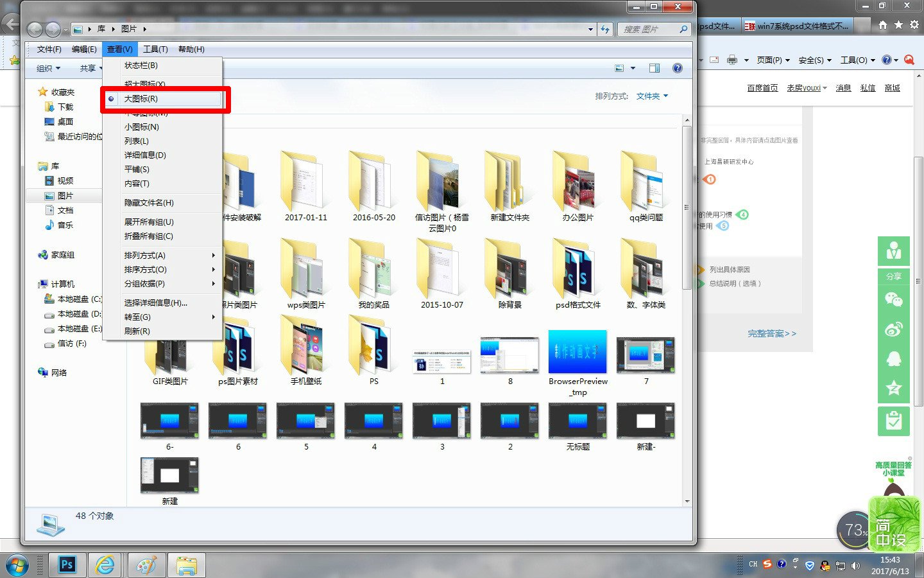The image size is (924, 578).
Task: Click the search pictures input box
Action: [648, 29]
